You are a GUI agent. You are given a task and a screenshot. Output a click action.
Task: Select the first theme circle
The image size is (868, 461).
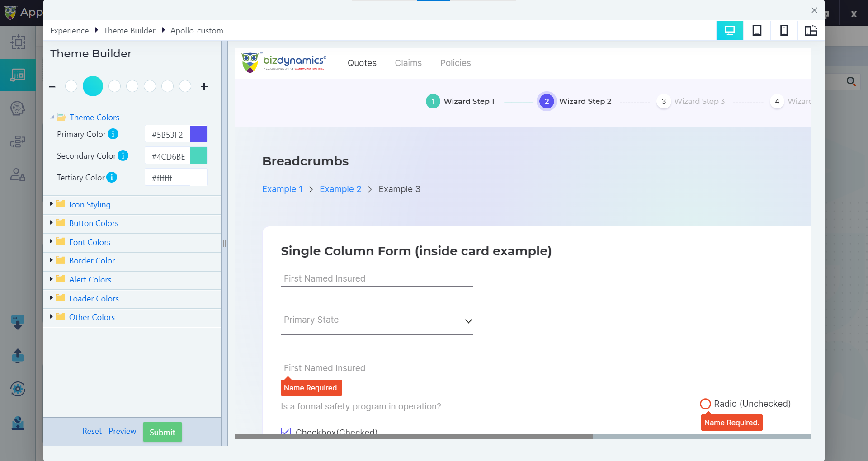tap(71, 86)
